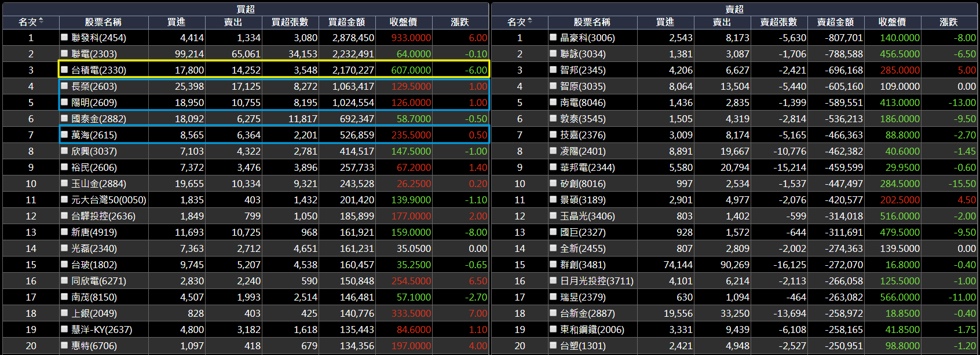Screen dimensions: 980x355
Task: Click 買超金額 column header
Action: tap(346, 22)
